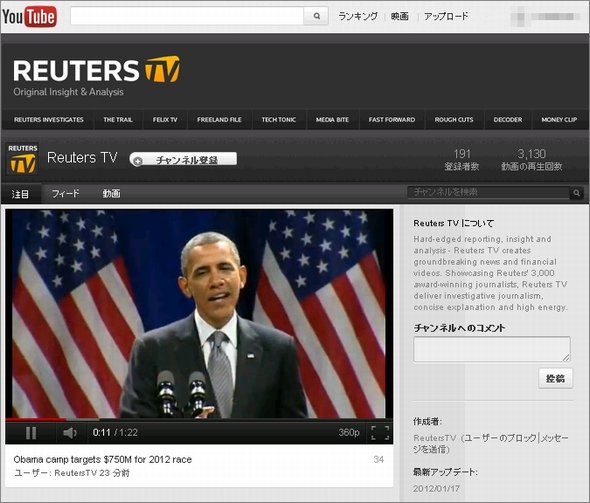Pause the video with the pause button
Screen dimensions: 590x503
(x=31, y=433)
